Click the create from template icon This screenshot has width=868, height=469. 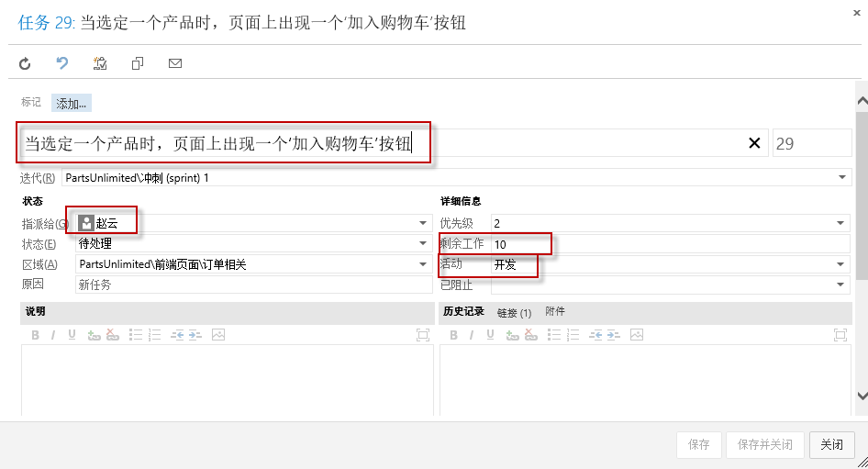click(x=100, y=63)
